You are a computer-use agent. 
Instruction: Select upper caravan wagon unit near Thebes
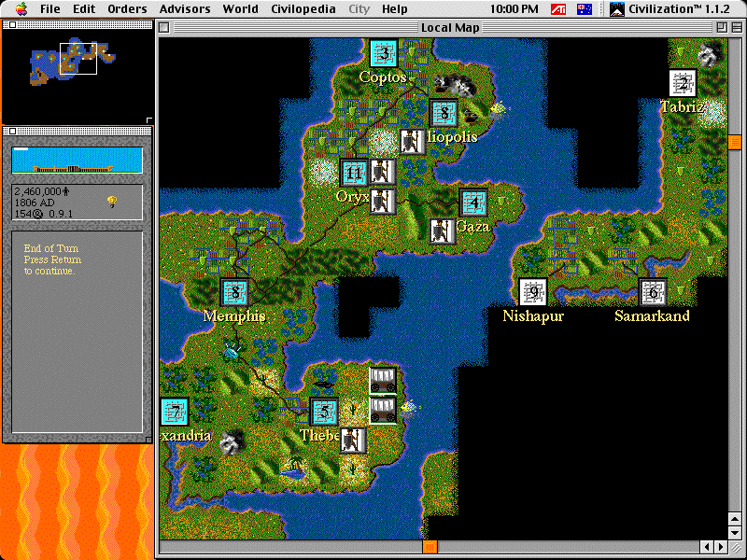[x=383, y=381]
